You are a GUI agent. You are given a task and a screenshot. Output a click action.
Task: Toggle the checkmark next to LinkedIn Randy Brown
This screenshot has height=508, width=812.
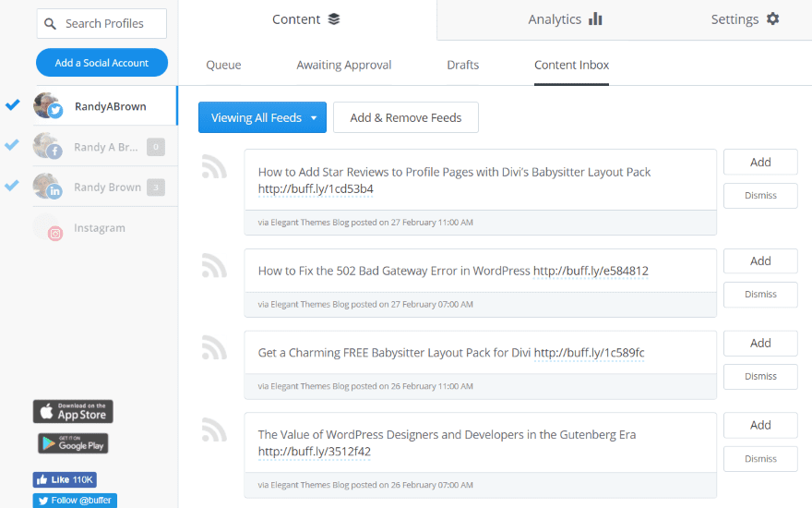point(12,186)
